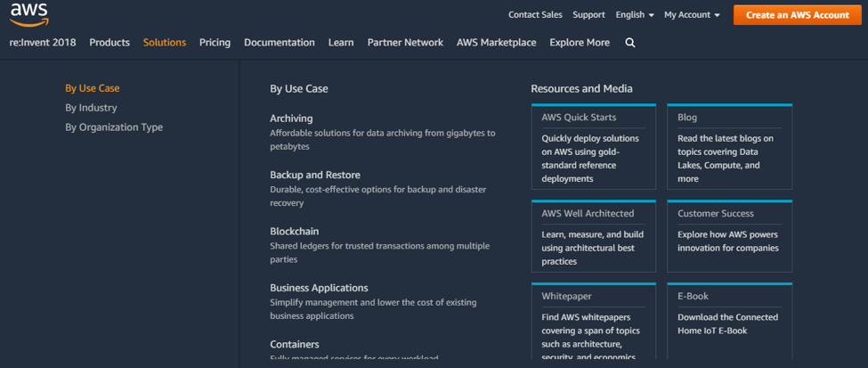Viewport: 868px width, 368px height.
Task: Go to AWS Marketplace
Action: pyautogui.click(x=497, y=43)
